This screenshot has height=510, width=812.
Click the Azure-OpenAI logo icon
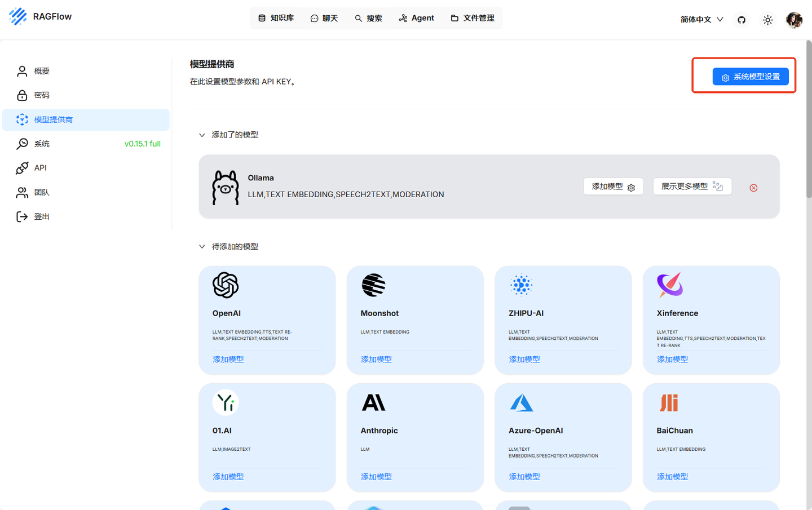click(x=522, y=402)
